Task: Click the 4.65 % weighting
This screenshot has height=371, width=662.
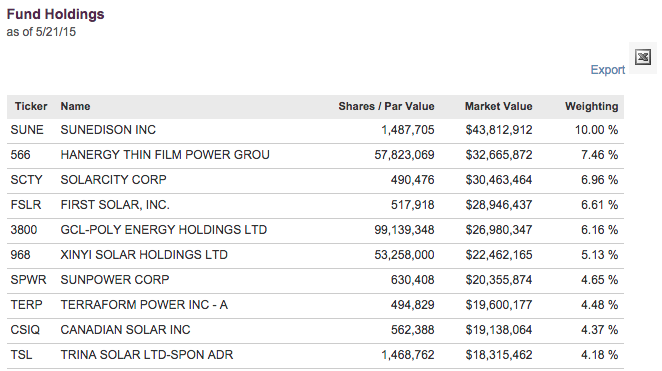Action: pos(600,279)
